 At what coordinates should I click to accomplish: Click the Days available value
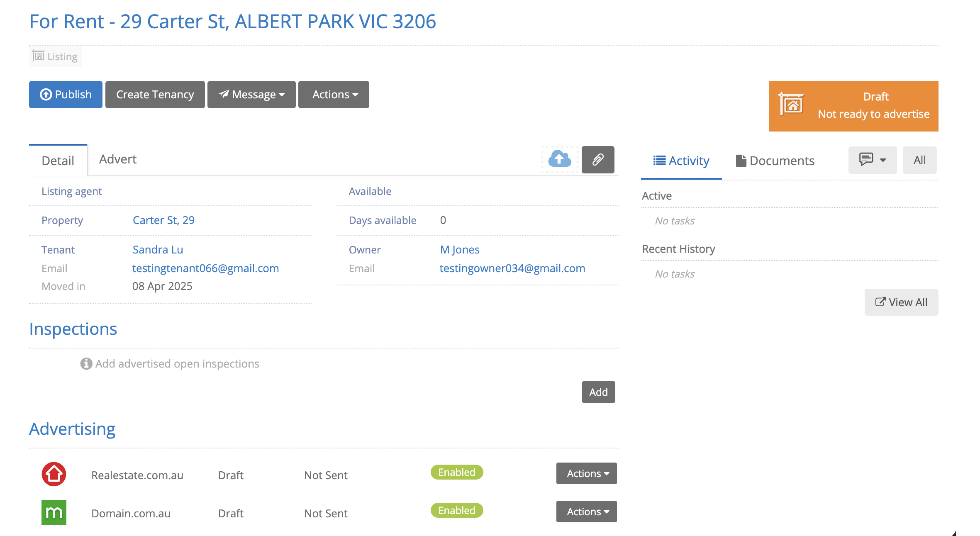[x=443, y=220]
